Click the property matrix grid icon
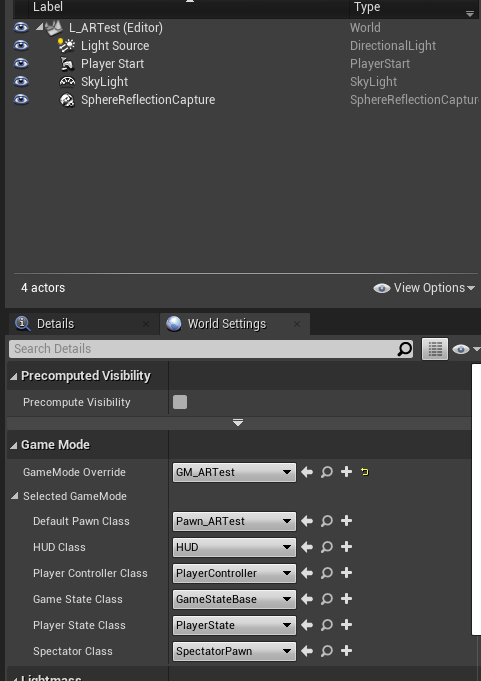This screenshot has width=481, height=681. coord(435,349)
